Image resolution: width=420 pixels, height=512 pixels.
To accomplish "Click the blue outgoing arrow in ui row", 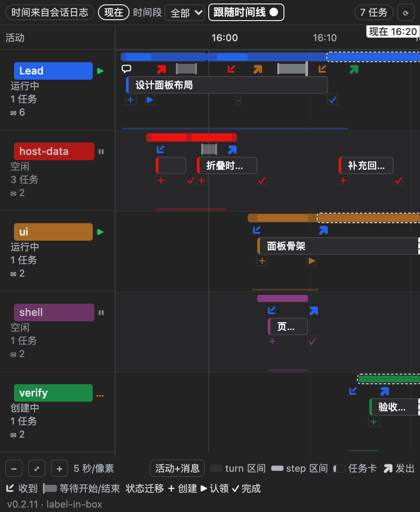I will coord(323,230).
